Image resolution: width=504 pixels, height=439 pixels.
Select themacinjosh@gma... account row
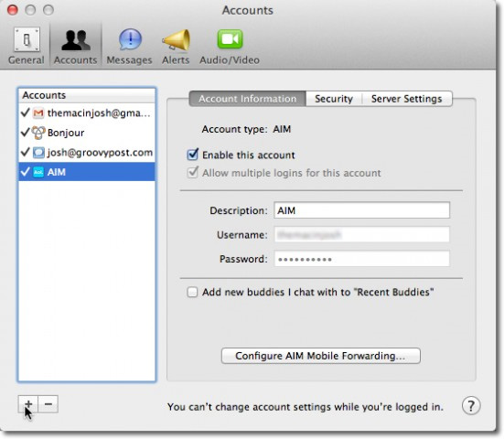[87, 113]
